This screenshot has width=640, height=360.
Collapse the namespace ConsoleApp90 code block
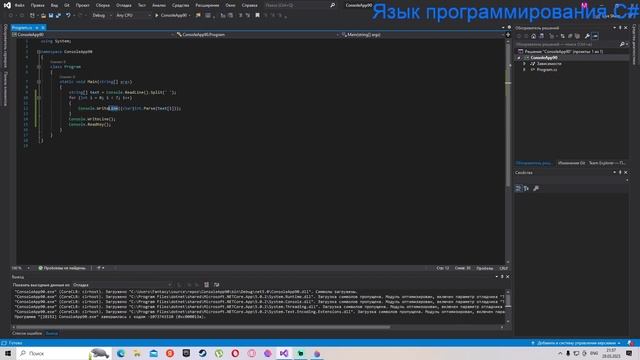39,52
